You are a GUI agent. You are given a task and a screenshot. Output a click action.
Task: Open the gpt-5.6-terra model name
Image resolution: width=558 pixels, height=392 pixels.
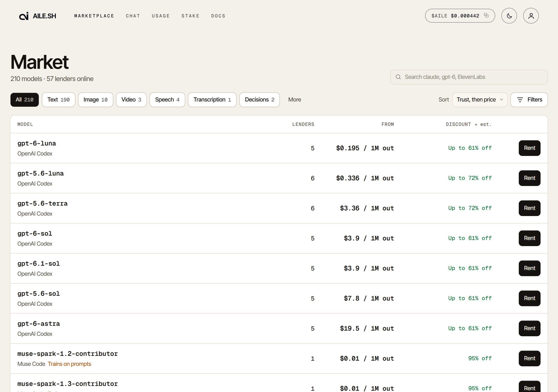click(43, 204)
